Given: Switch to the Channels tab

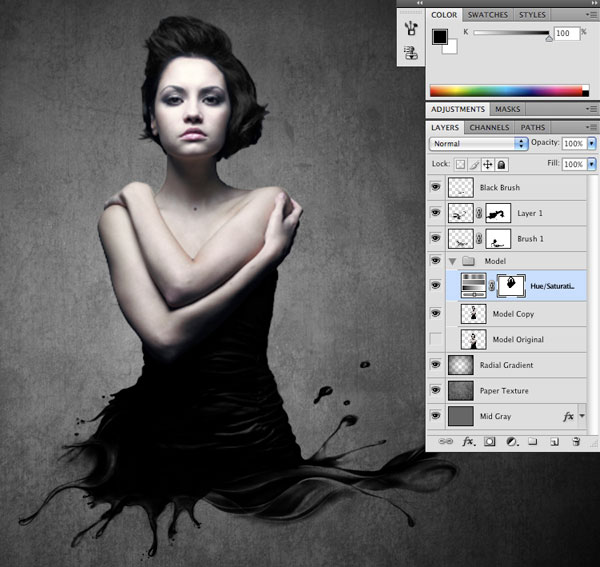Looking at the screenshot, I should point(489,127).
